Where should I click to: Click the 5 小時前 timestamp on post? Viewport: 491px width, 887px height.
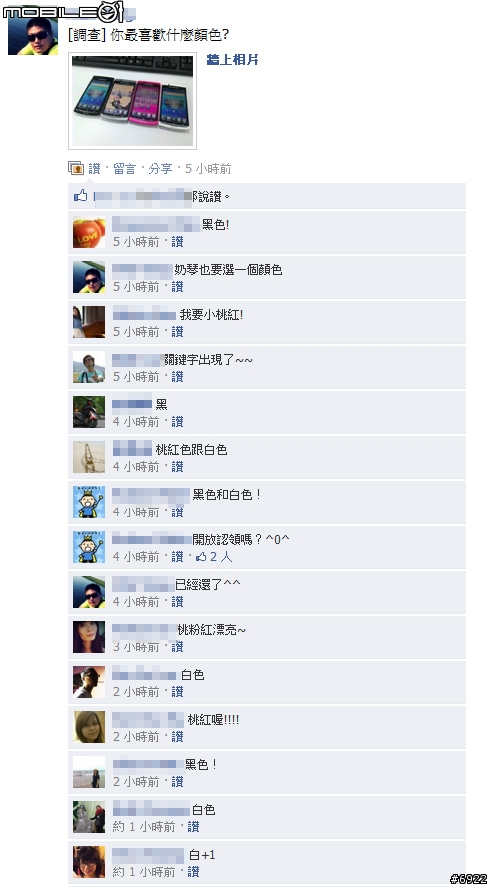click(208, 169)
